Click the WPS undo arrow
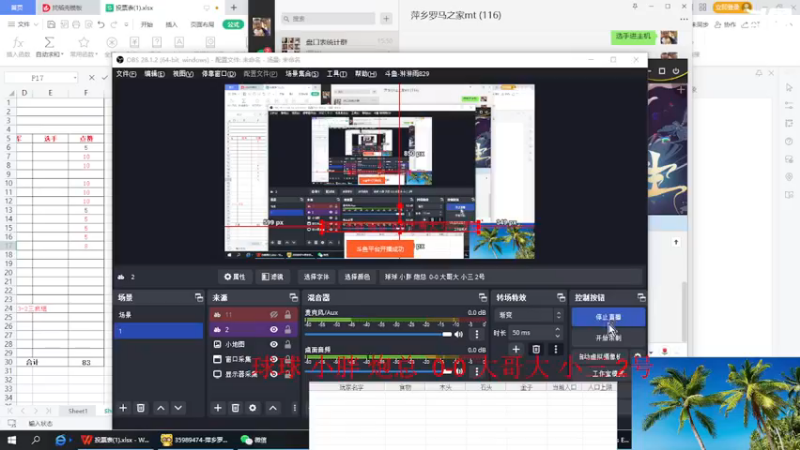The image size is (800, 450). click(101, 24)
